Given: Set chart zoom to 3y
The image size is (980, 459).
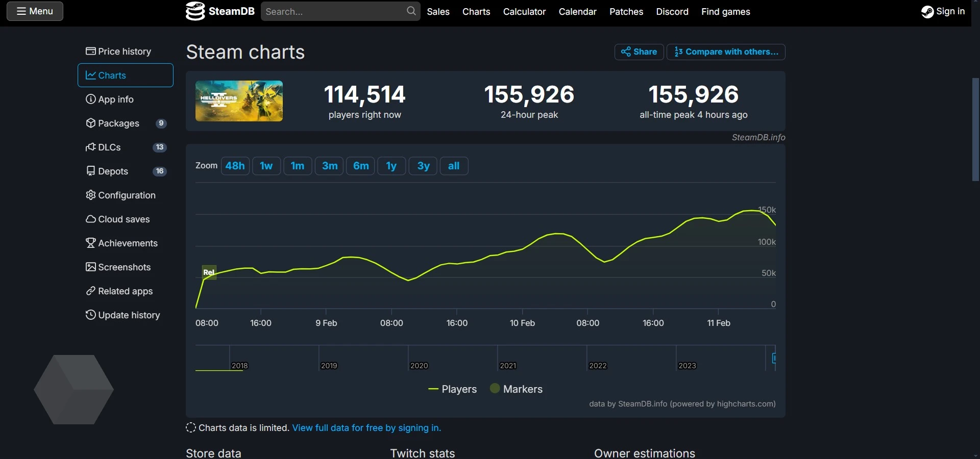Looking at the screenshot, I should [x=423, y=166].
